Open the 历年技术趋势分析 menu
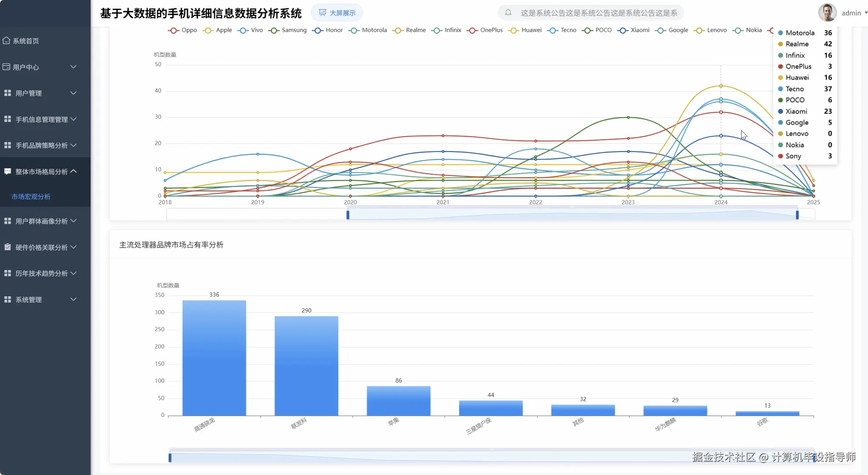868x475 pixels. click(x=42, y=274)
